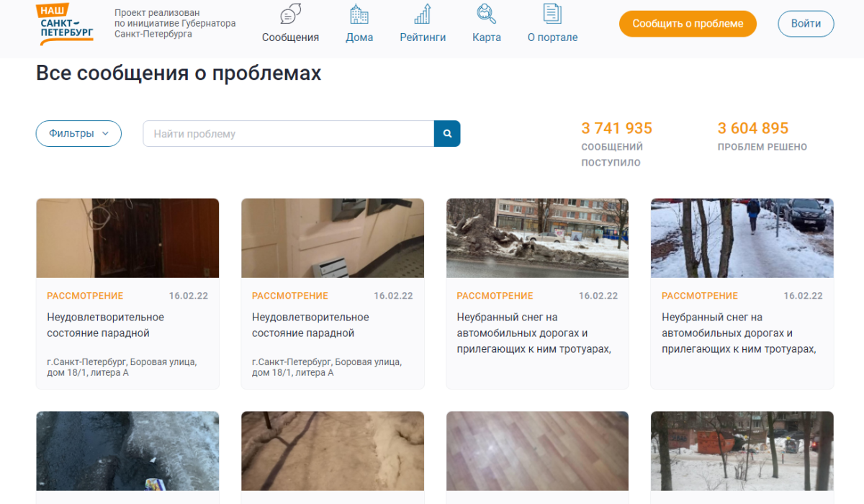The image size is (864, 504).
Task: Open the Карта map via magnifier-map icon
Action: [486, 16]
